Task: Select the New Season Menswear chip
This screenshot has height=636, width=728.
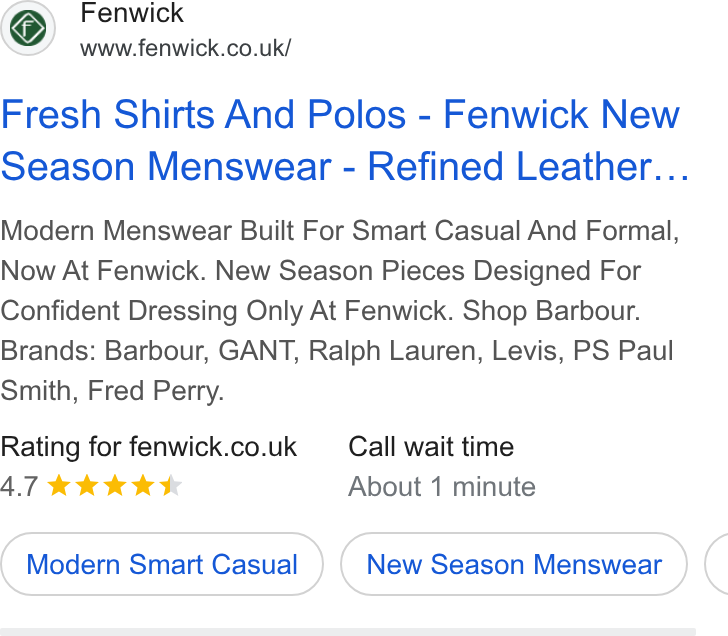Action: (x=514, y=564)
